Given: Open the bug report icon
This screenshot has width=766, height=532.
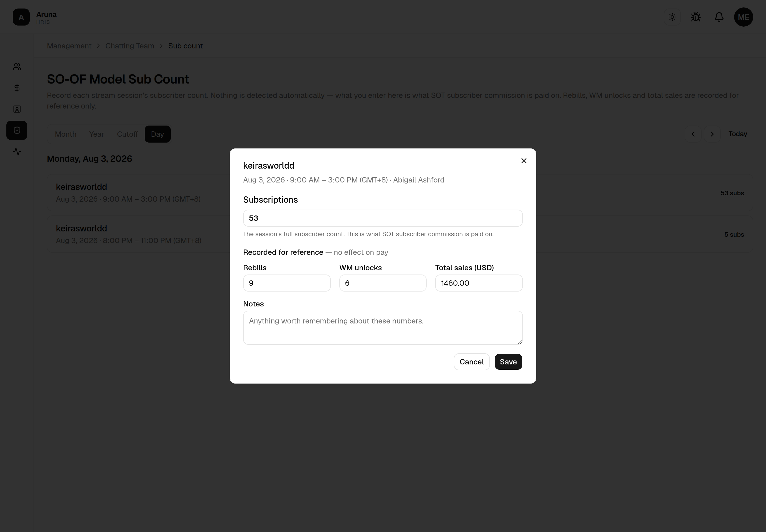Looking at the screenshot, I should coord(695,17).
